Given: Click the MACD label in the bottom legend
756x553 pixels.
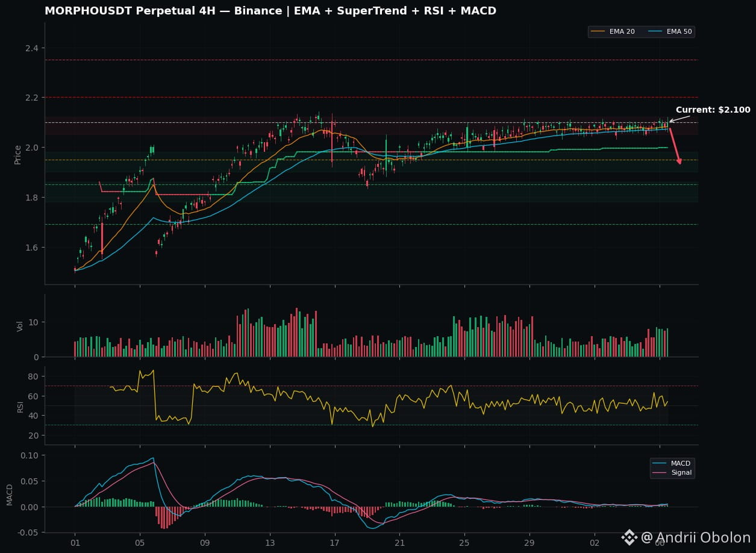Looking at the screenshot, I should (681, 463).
